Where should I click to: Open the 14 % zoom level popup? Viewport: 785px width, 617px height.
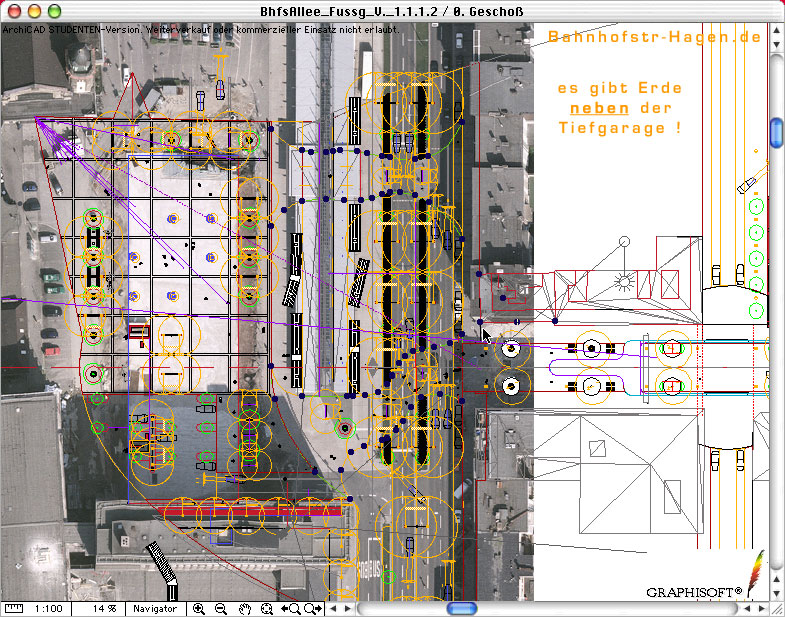105,608
